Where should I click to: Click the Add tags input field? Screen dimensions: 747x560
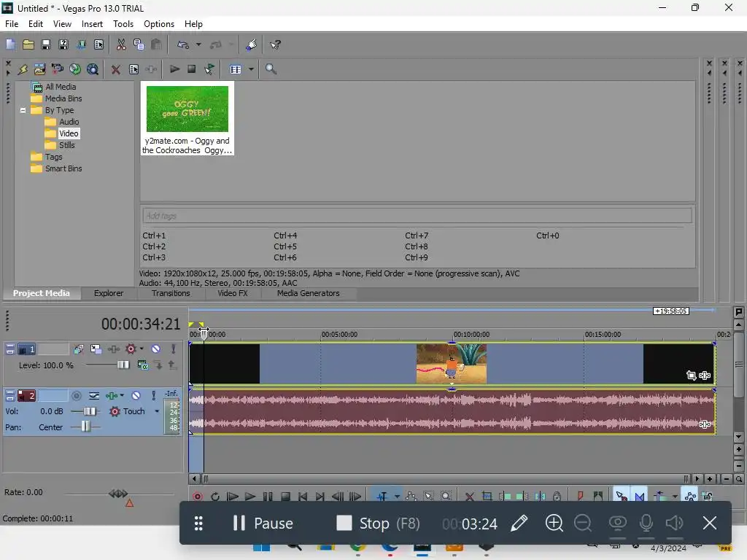417,216
